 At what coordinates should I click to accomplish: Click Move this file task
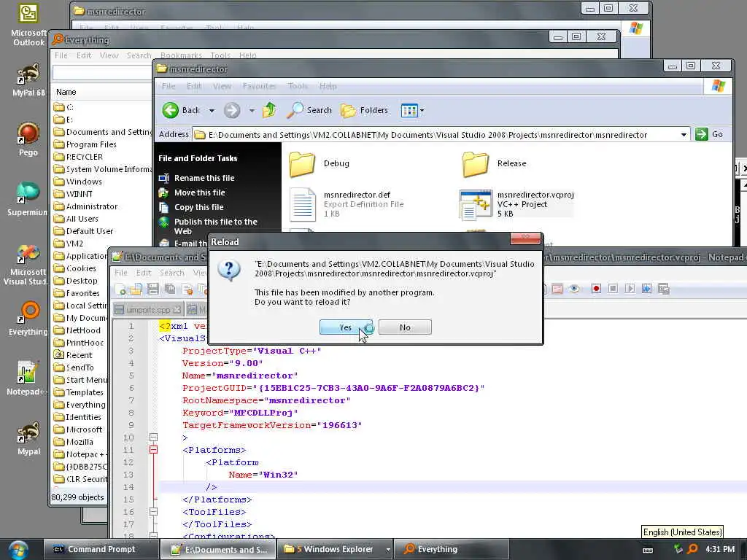click(199, 192)
